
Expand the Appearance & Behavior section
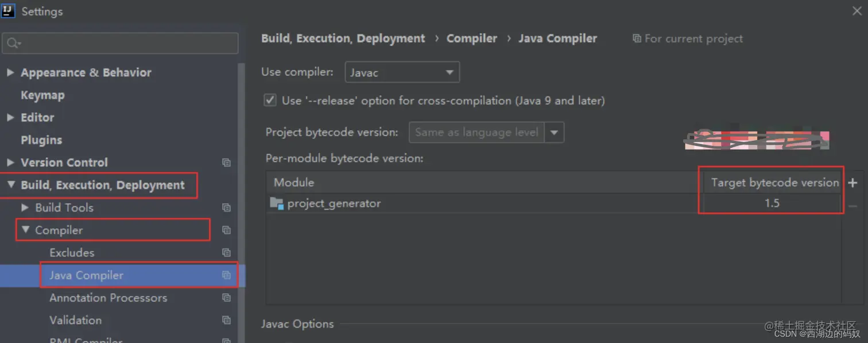(x=10, y=72)
